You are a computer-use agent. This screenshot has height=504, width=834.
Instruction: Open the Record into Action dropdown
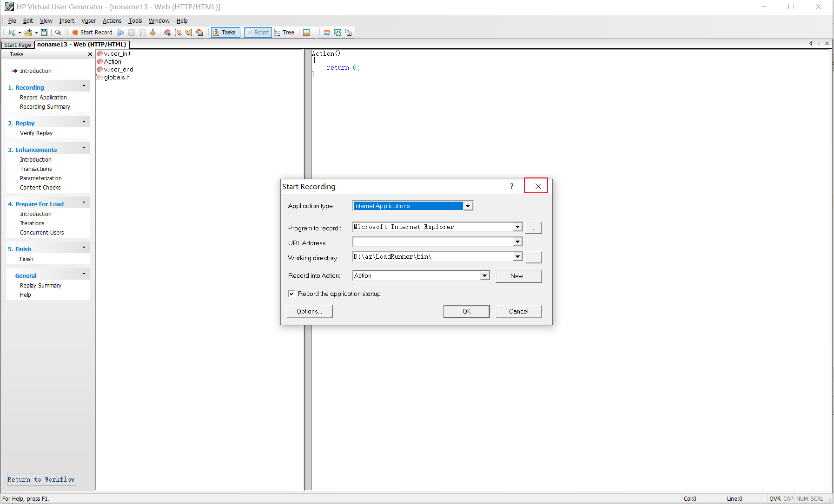tap(485, 276)
